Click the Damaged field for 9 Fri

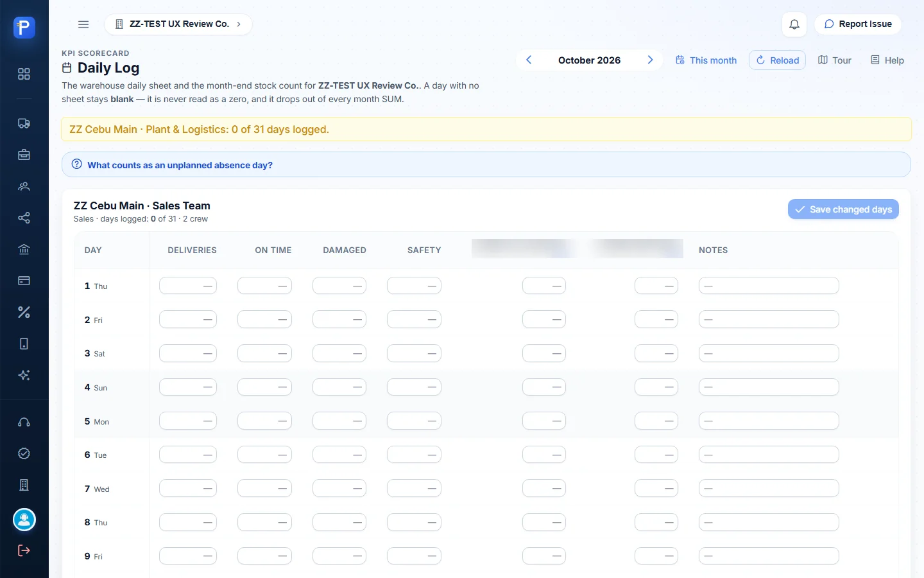pos(339,556)
